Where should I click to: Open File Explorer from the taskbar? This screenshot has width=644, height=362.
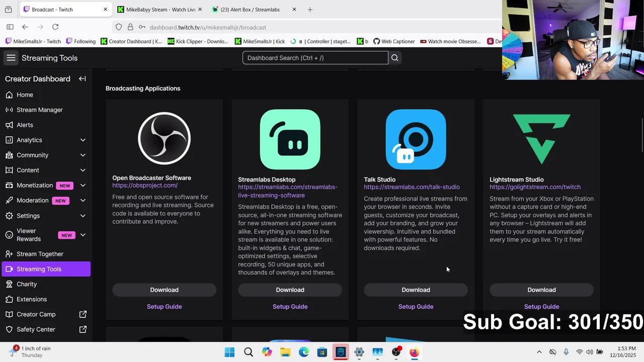point(285,352)
